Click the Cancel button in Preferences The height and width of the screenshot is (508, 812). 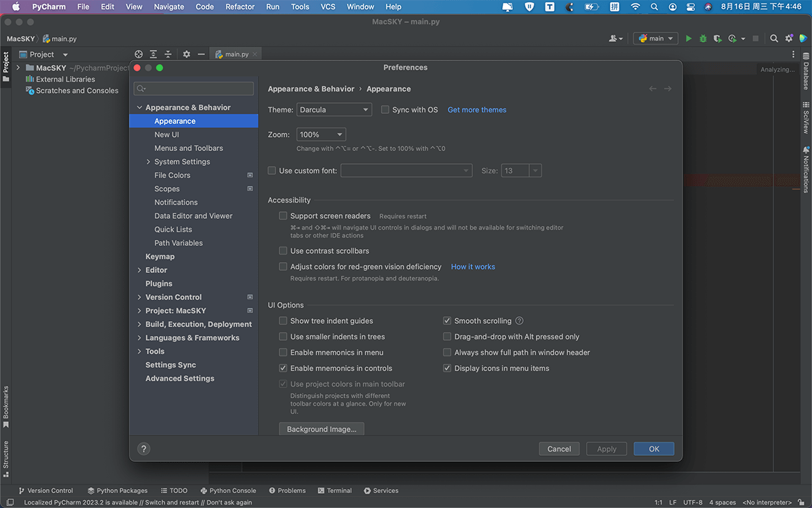tap(559, 449)
